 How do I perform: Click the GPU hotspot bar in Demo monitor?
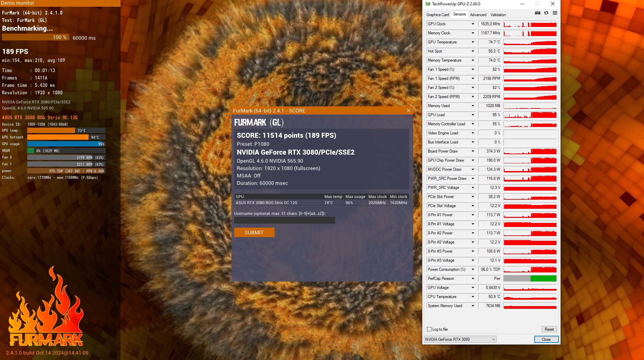[66, 137]
